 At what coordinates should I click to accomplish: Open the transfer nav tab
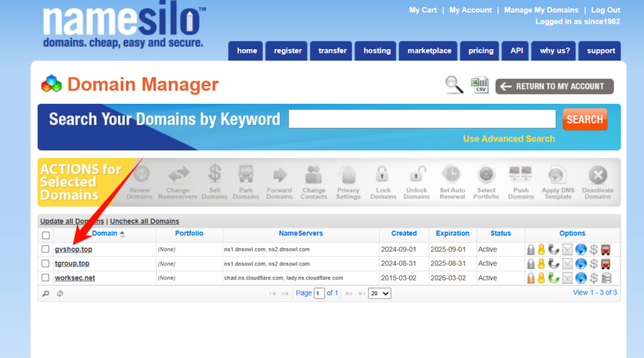tap(331, 51)
